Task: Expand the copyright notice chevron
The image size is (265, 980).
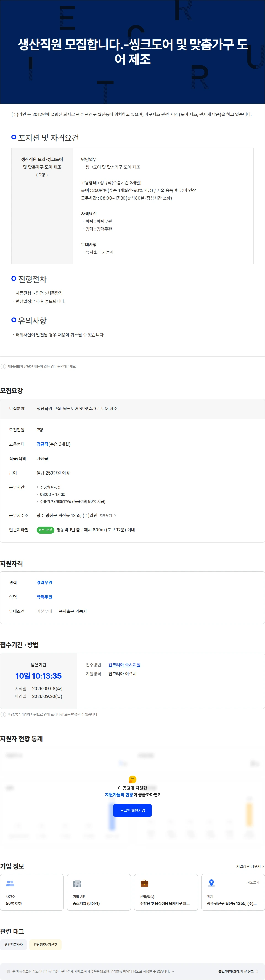Action: pos(173,971)
